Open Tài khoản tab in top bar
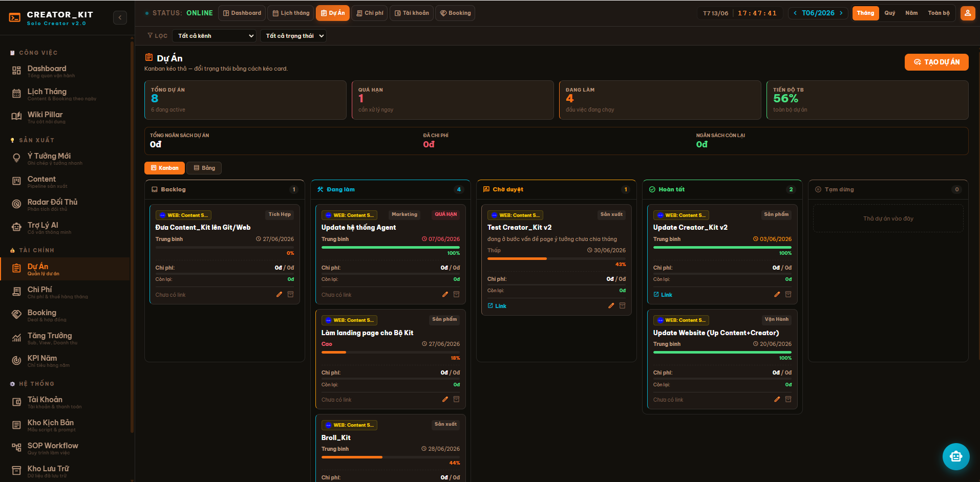 click(x=412, y=13)
